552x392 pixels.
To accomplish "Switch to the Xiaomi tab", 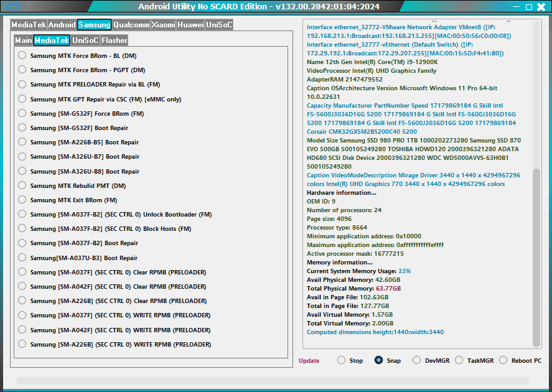I will point(164,25).
